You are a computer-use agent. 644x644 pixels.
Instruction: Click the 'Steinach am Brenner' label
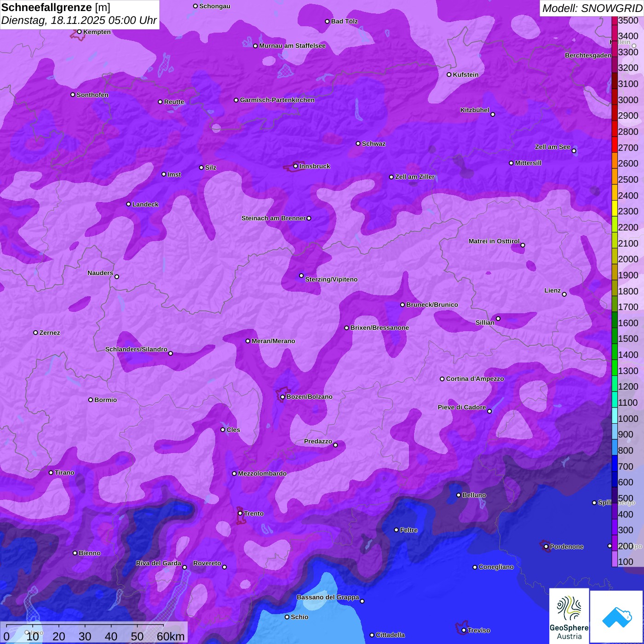pyautogui.click(x=273, y=218)
